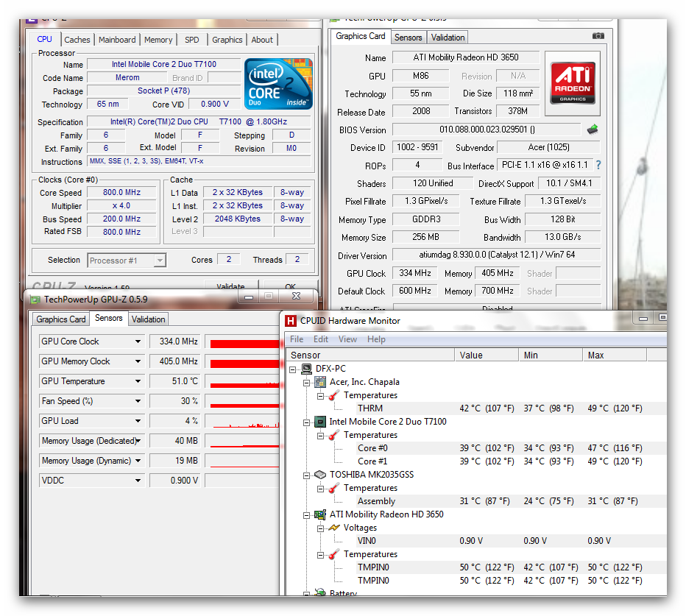Open the GPU Memory Clock sensor dropdown

pyautogui.click(x=138, y=361)
